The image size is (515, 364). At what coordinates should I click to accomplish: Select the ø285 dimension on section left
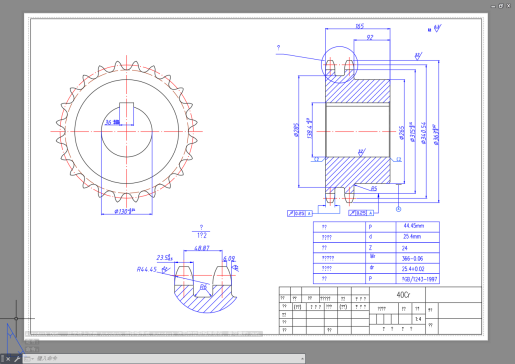pos(297,130)
